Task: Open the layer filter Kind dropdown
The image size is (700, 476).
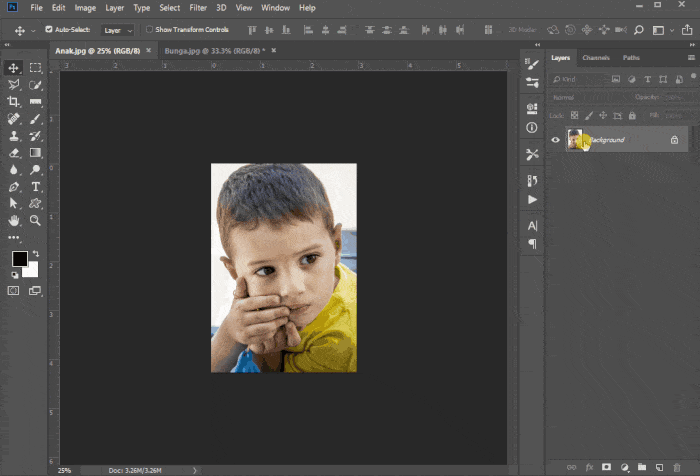Action: click(579, 79)
